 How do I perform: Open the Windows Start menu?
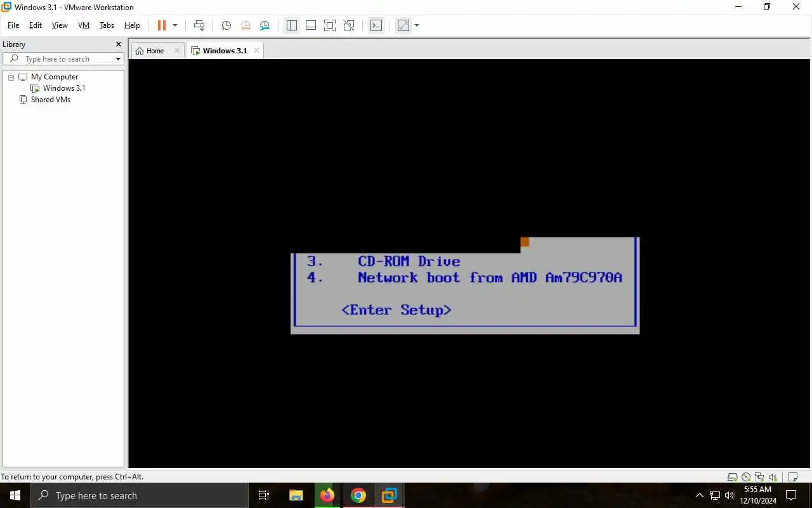click(15, 495)
